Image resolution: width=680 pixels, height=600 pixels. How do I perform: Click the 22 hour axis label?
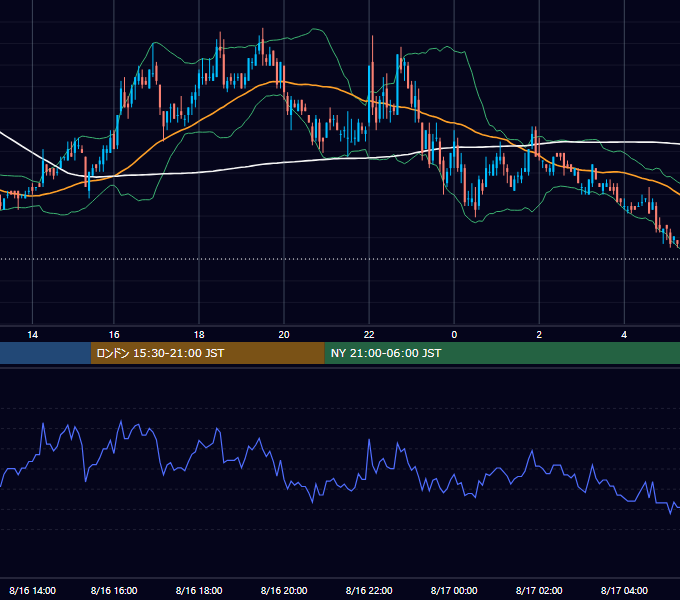[x=369, y=335]
